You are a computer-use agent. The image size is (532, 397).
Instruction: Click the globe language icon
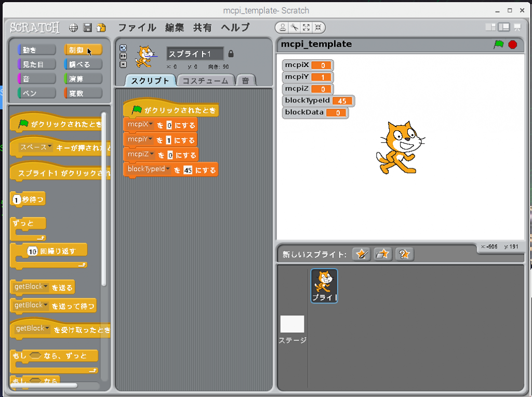[73, 28]
